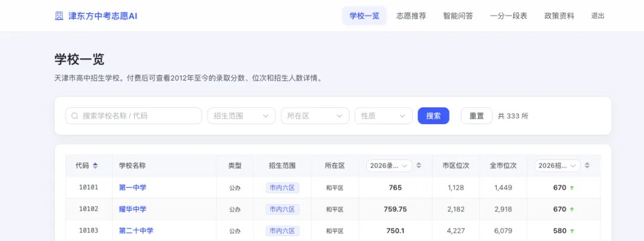Switch to the 学校一览 nav tab
The height and width of the screenshot is (241, 644).
tap(364, 16)
